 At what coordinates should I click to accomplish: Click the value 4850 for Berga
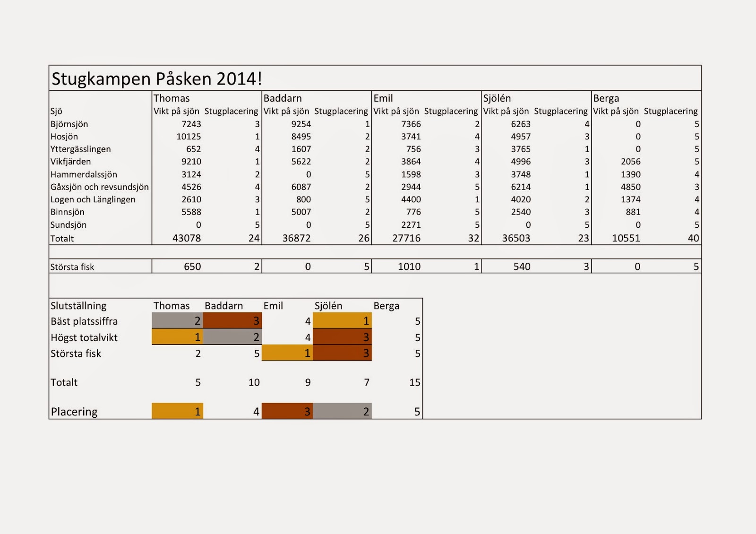tap(631, 187)
